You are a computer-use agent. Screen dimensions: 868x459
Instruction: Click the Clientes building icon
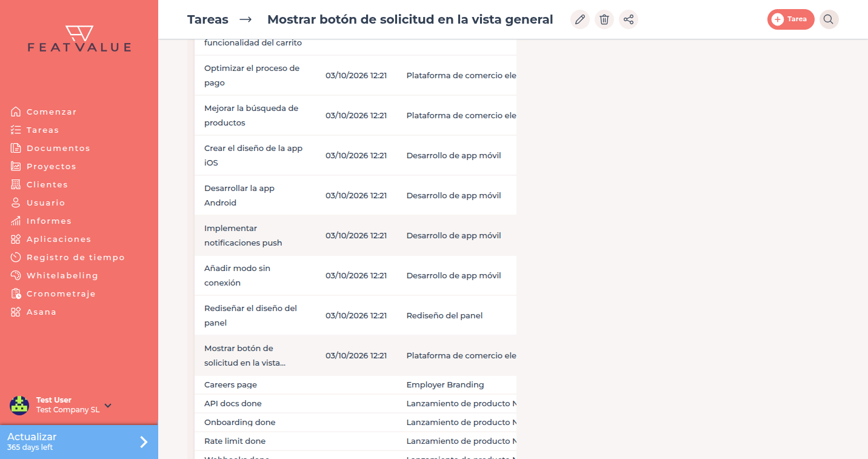(16, 184)
